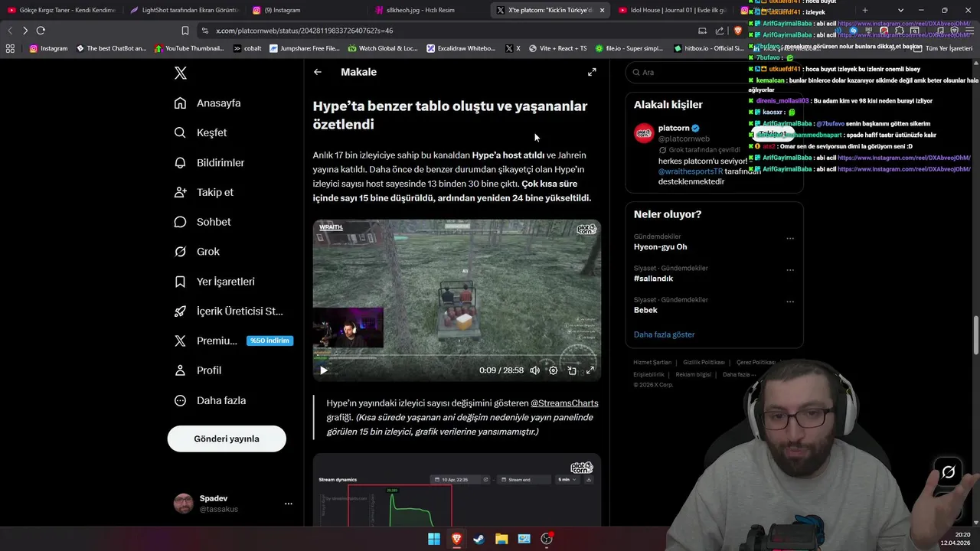Switch to Idol House Journal 01 tab
This screenshot has height=551, width=980.
click(672, 10)
